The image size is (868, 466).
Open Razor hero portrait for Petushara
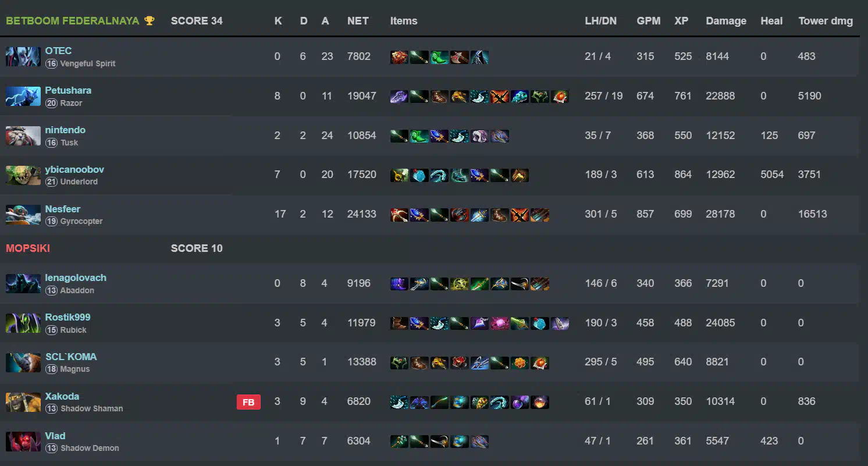pos(23,96)
